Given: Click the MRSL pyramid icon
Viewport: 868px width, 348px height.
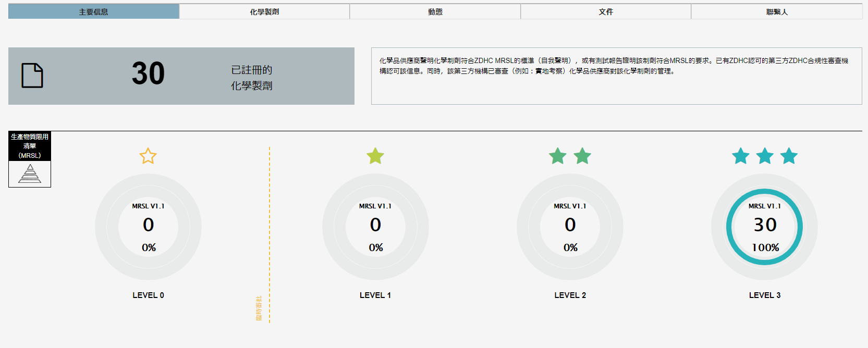Looking at the screenshot, I should [30, 173].
